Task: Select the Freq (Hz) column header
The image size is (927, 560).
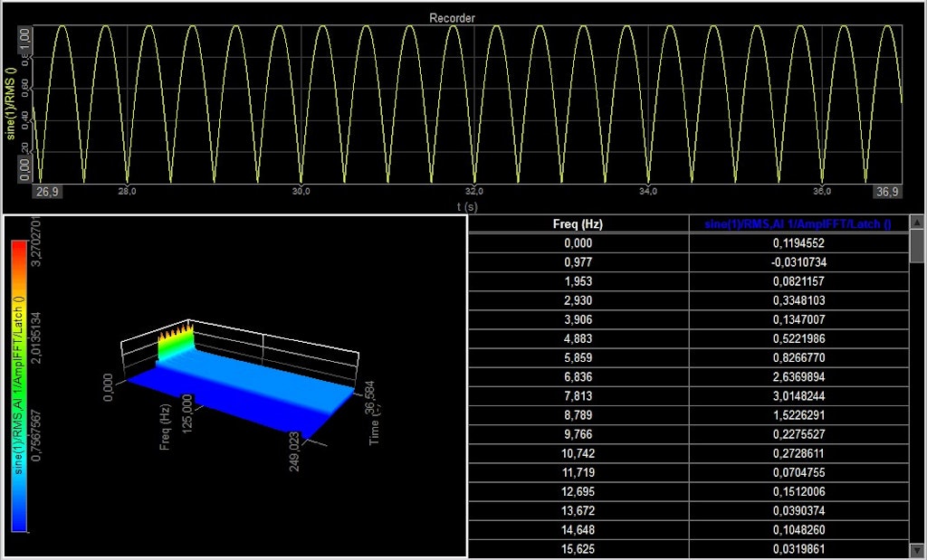Action: [578, 223]
